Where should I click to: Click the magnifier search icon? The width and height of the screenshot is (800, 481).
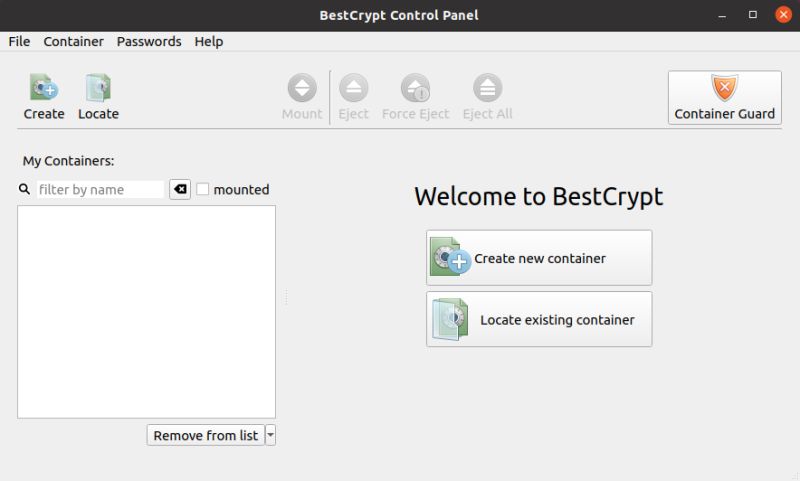pos(24,189)
